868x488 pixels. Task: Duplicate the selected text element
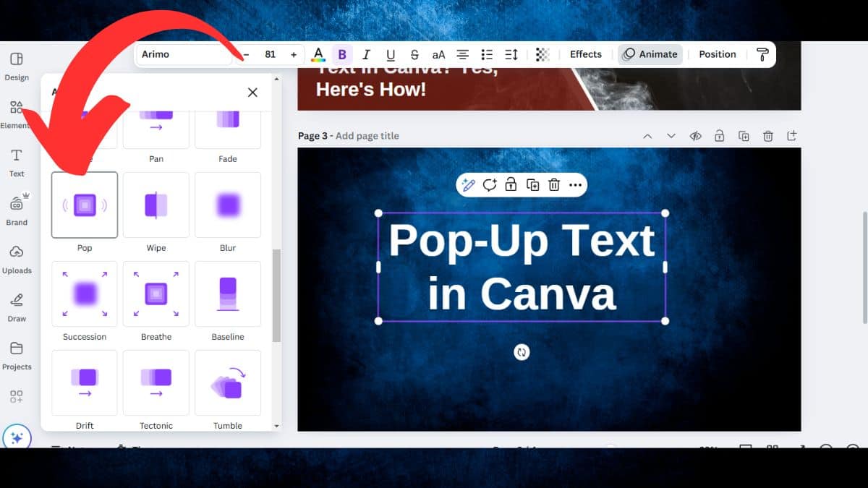click(533, 184)
